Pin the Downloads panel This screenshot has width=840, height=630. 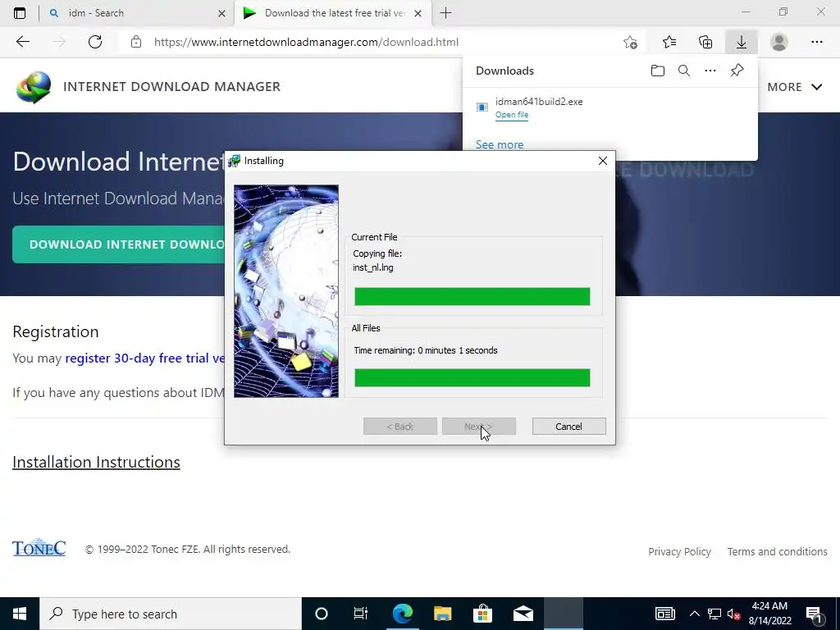(737, 71)
